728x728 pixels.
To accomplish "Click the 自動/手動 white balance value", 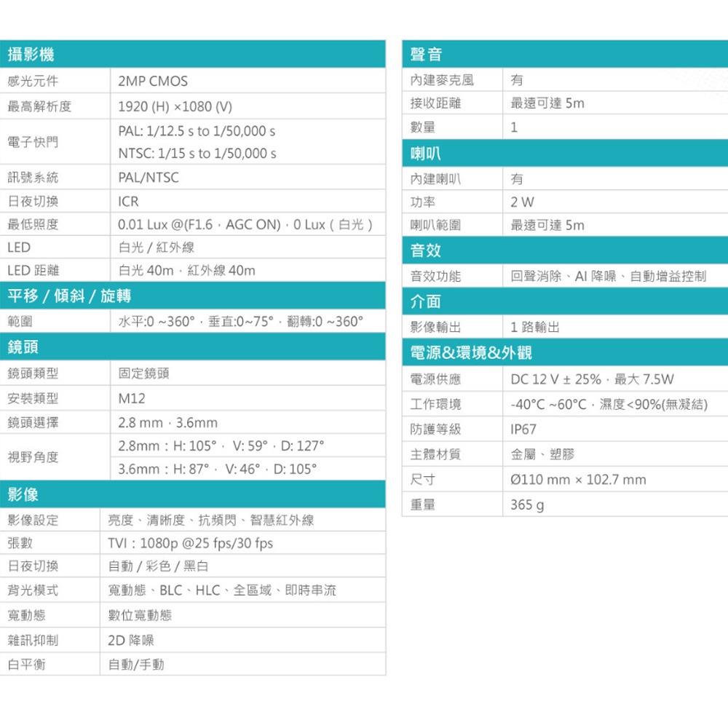I will tap(138, 664).
